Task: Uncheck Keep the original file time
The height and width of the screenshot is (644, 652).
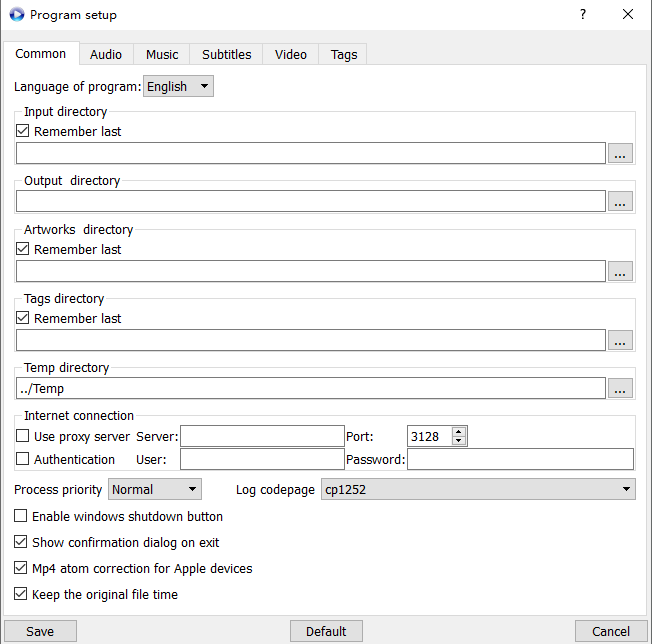Action: tap(21, 594)
